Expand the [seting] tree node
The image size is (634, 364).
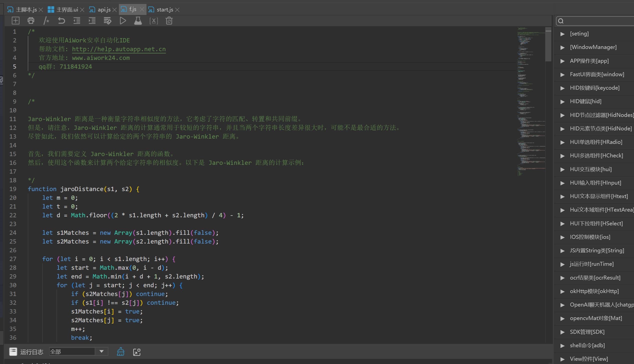click(563, 34)
